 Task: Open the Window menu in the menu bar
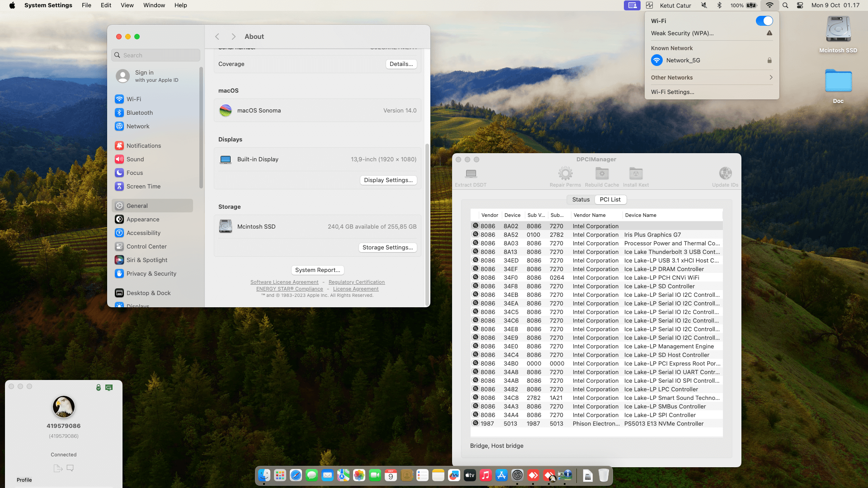(154, 5)
